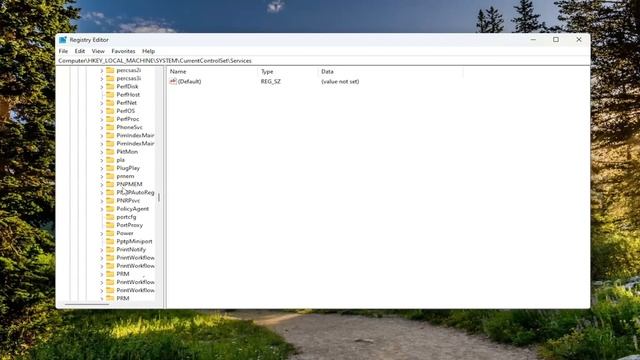This screenshot has width=640, height=360.
Task: Click the Power folder icon
Action: click(110, 233)
